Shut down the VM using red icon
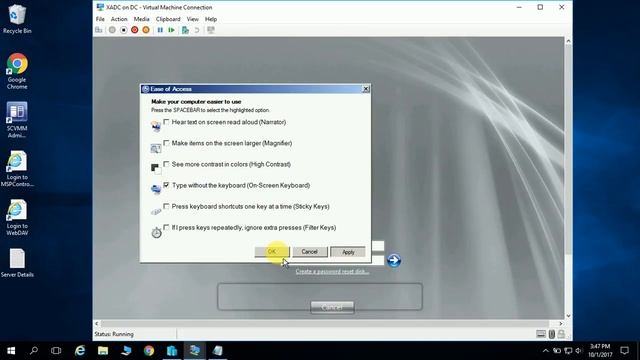 (134, 30)
